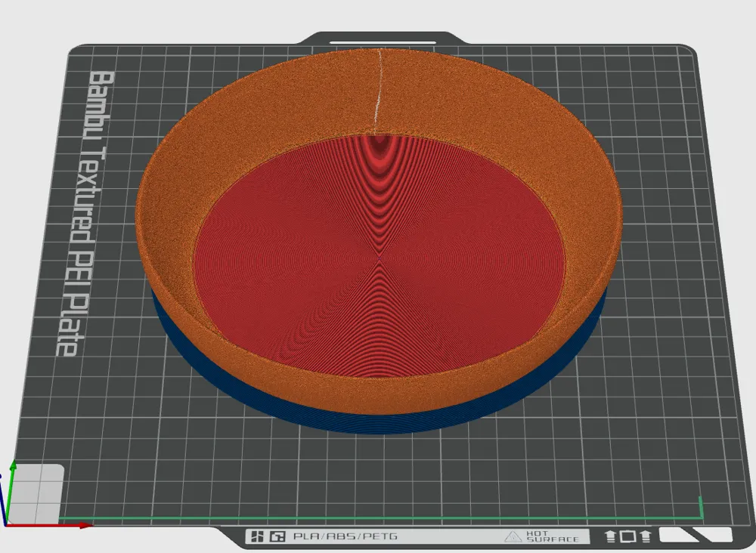Image resolution: width=756 pixels, height=553 pixels.
Task: Click the Bambu Lab logo icon in bottom bar
Action: pos(257,538)
